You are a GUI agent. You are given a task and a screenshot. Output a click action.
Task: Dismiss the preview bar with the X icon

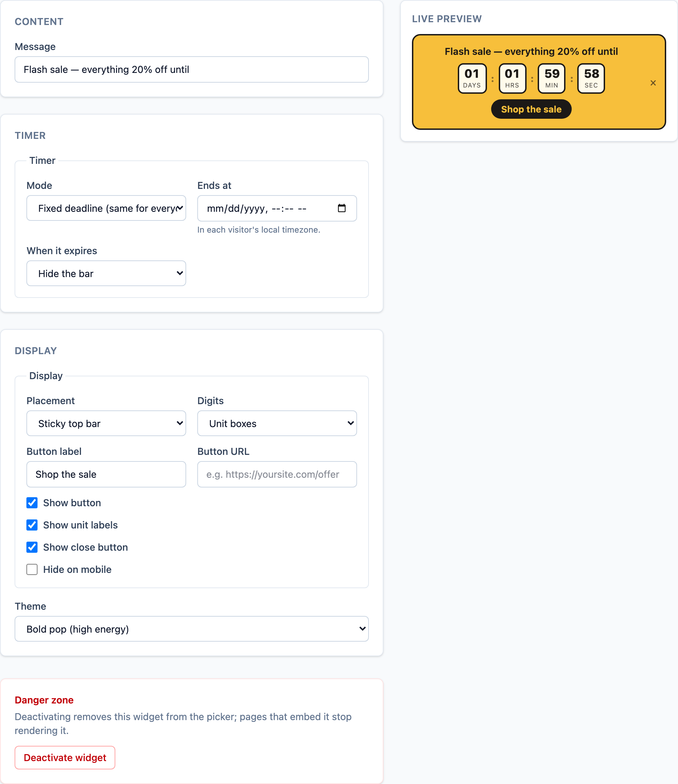coord(653,83)
